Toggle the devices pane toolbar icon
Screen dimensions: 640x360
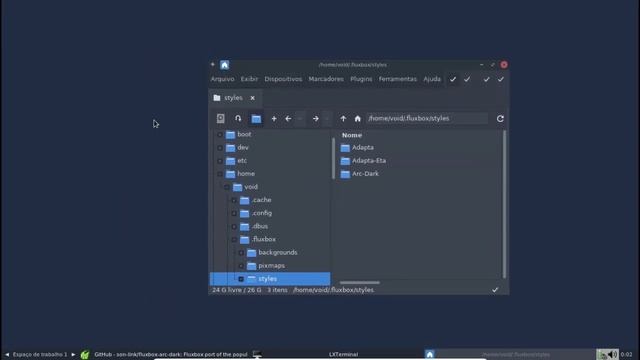(x=220, y=118)
